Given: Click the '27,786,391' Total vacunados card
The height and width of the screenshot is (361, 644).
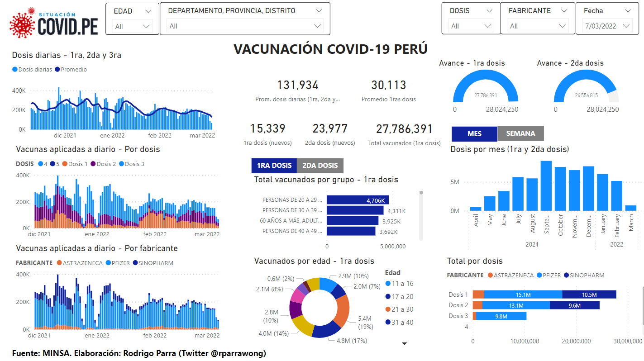Looking at the screenshot, I should (x=404, y=134).
